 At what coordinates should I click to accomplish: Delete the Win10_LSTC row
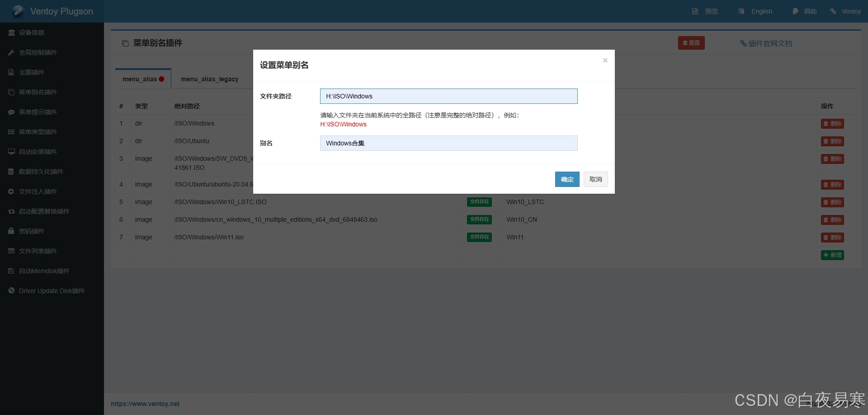832,202
